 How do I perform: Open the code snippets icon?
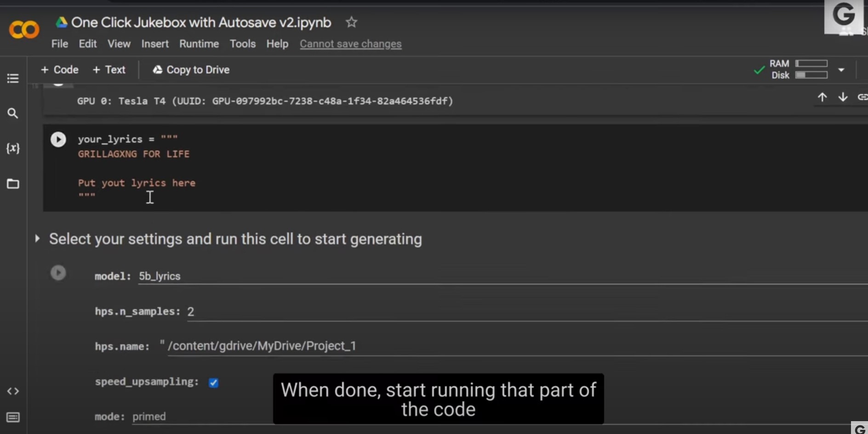13,391
